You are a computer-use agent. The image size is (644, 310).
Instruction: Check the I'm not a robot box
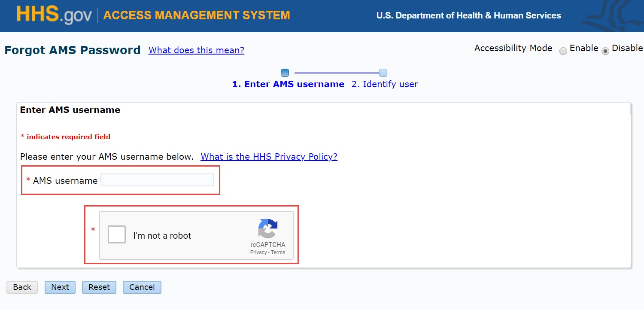click(x=117, y=235)
